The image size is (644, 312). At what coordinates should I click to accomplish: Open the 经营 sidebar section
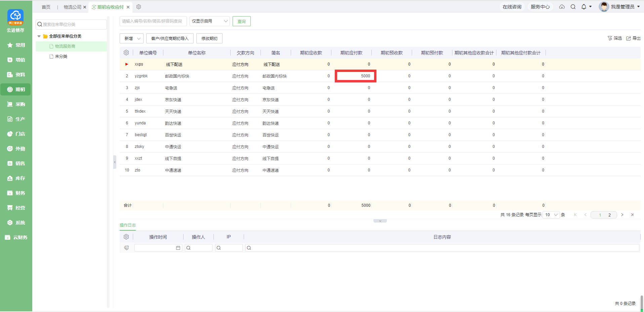pos(16,208)
